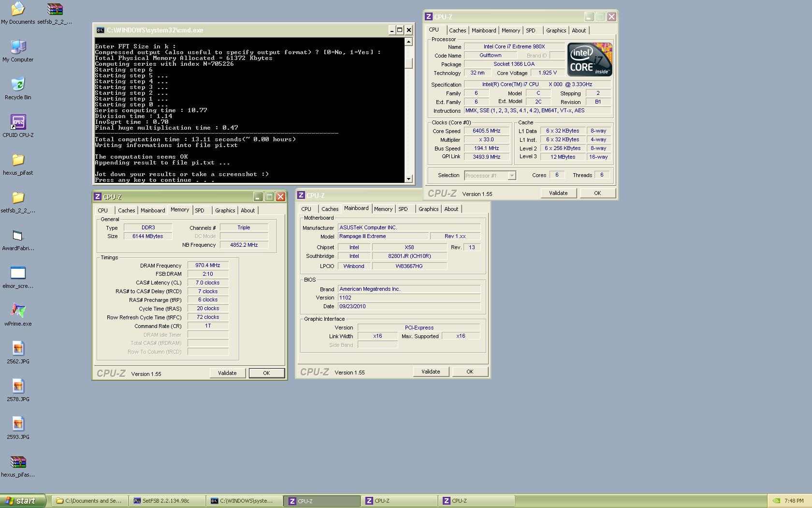Click the Z icon of the Mainboard CPU-Z window
812x508 pixels.
(301, 195)
